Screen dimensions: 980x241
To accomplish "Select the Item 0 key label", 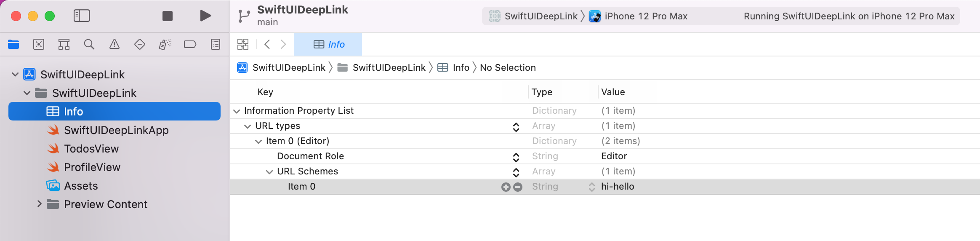I will click(302, 187).
